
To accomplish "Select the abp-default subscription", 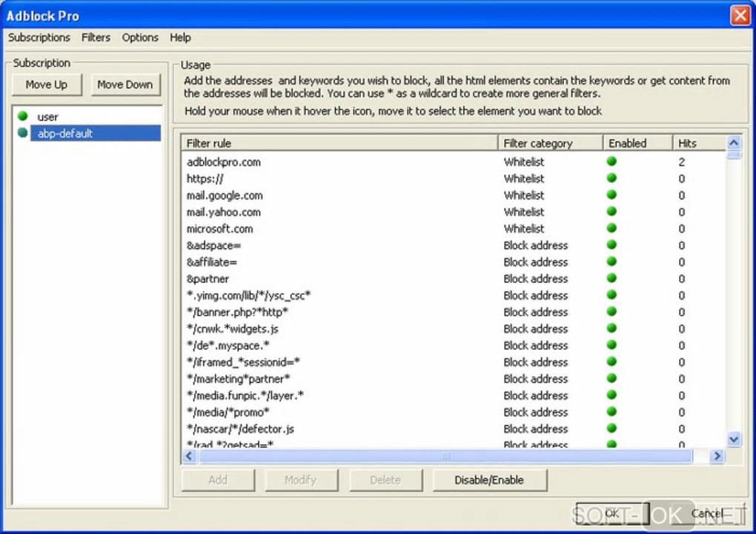I will [96, 133].
